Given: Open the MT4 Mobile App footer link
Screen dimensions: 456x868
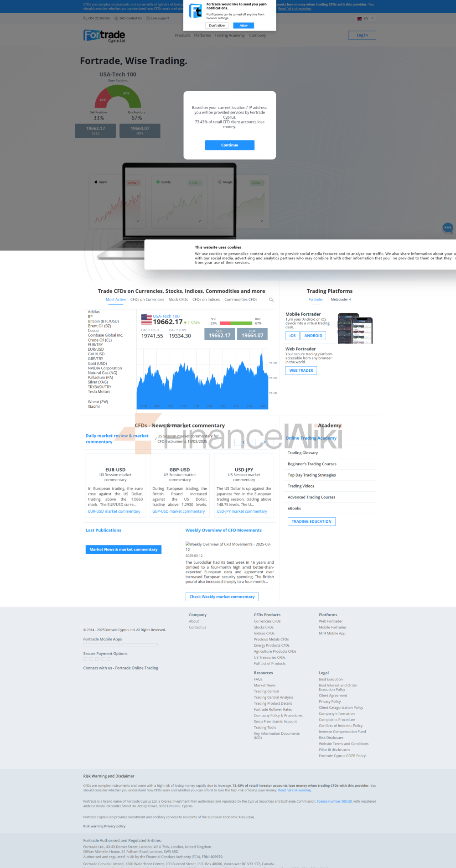Looking at the screenshot, I should tap(332, 633).
